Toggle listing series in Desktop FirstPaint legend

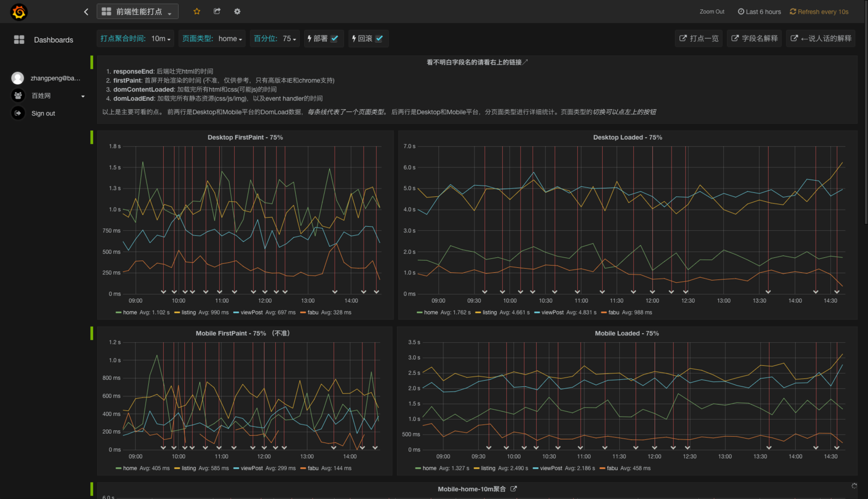(x=189, y=313)
